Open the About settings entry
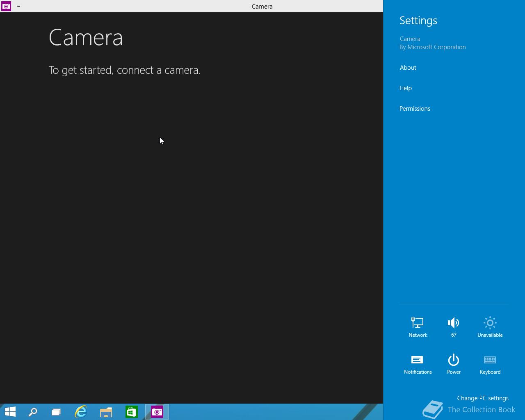 pyautogui.click(x=408, y=68)
